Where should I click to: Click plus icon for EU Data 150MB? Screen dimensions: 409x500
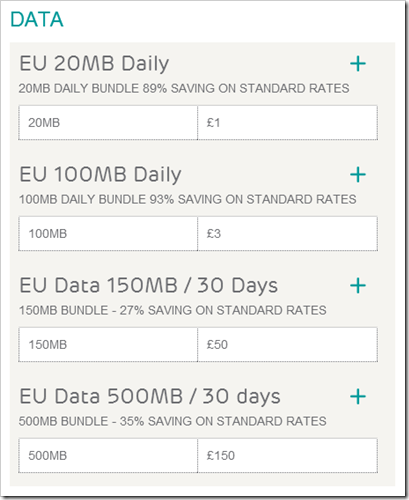[358, 286]
